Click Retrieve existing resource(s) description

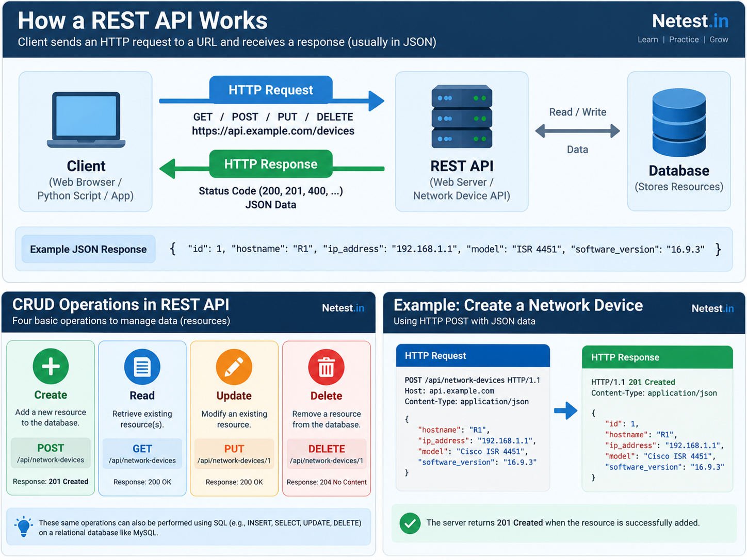tap(142, 419)
